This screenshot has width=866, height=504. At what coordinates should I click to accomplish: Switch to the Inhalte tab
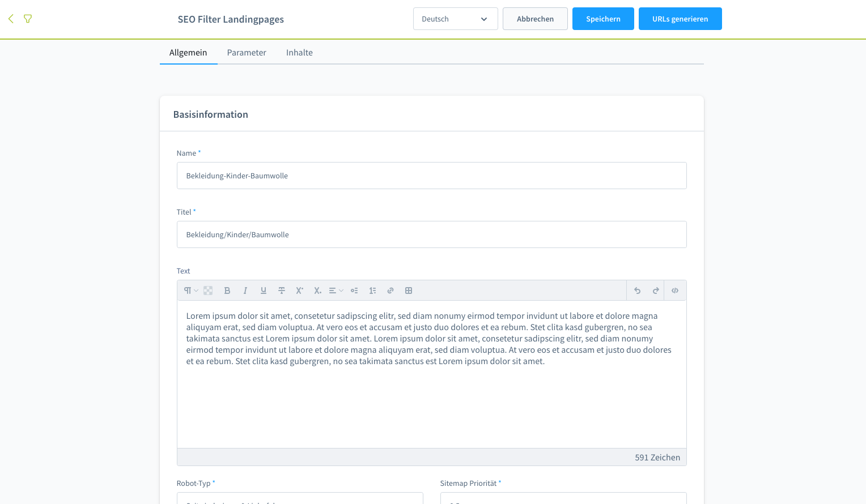click(299, 53)
